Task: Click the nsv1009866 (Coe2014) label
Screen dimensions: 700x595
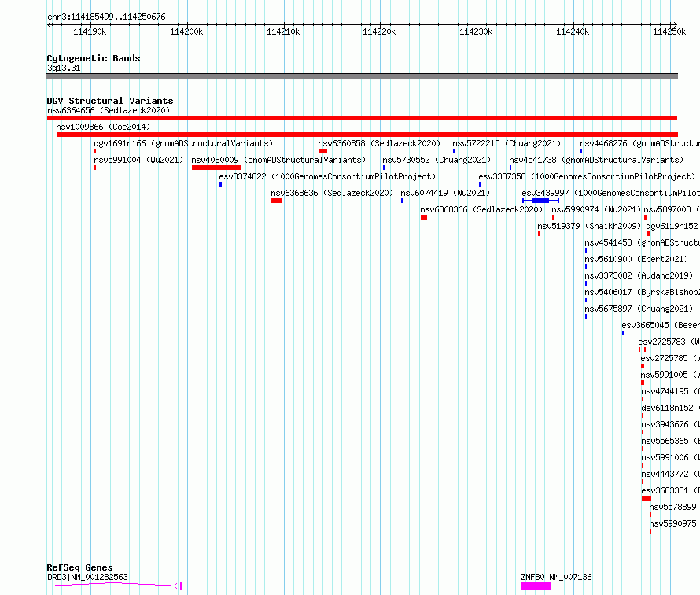Action: pyautogui.click(x=103, y=127)
